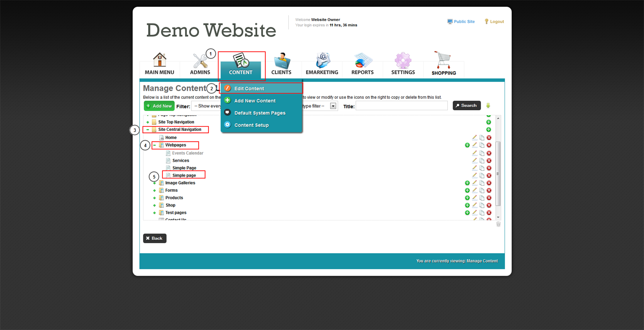Click the pencil edit icon for Home
Viewport: 644px width, 330px height.
pyautogui.click(x=475, y=137)
